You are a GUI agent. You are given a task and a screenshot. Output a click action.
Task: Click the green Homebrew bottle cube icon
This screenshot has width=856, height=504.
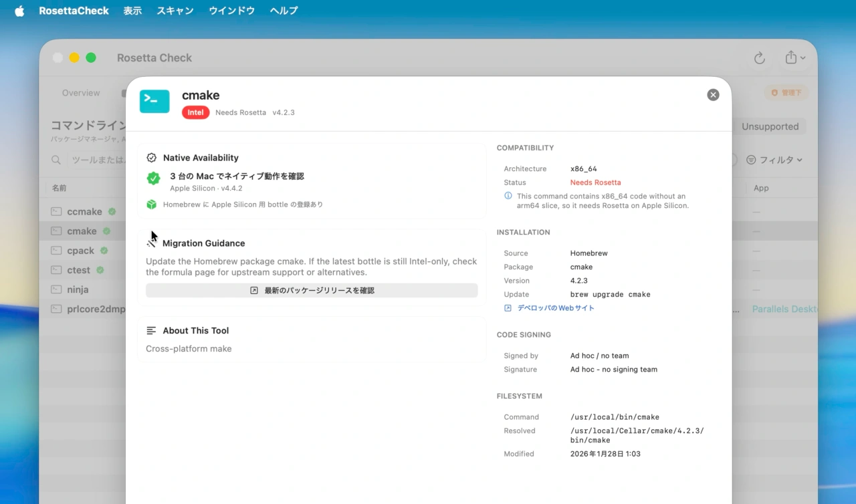pyautogui.click(x=152, y=205)
